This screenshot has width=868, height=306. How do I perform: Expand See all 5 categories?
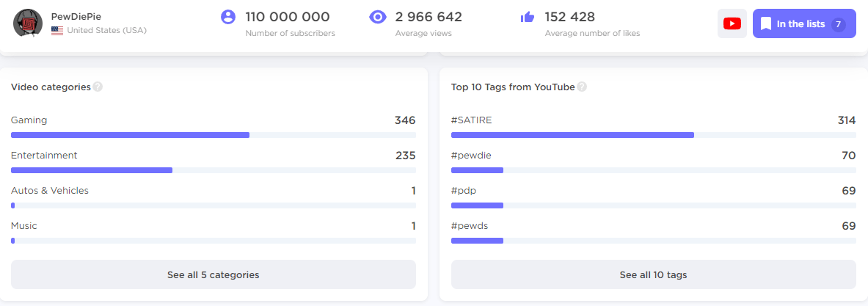click(213, 274)
